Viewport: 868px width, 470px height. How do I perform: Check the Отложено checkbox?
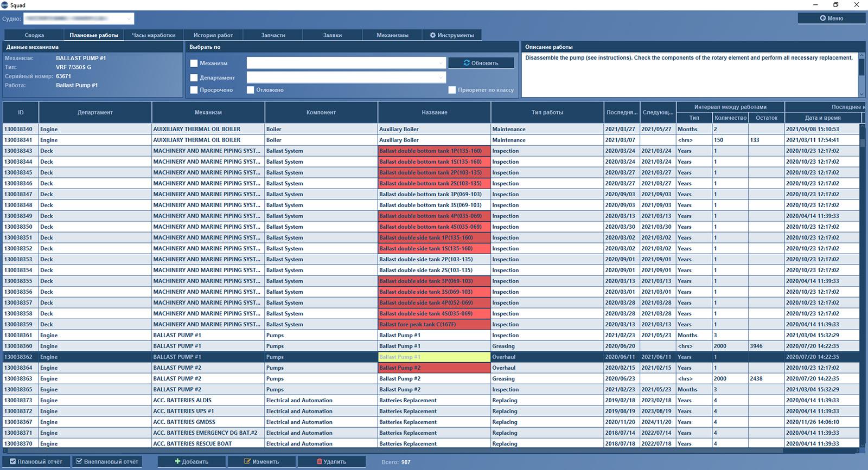251,90
